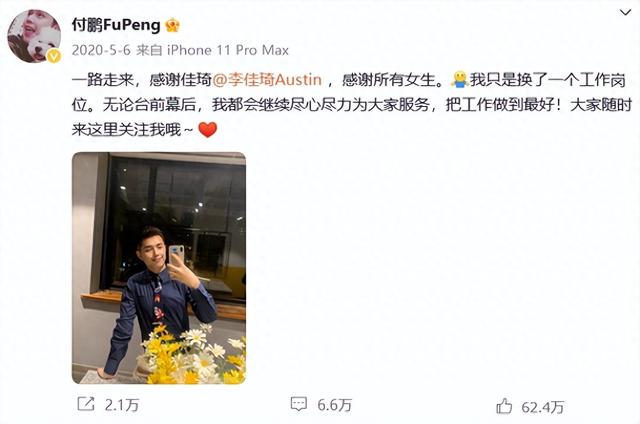Open 付鹏FuPeng's profile avatar
Screen dimensions: 640x424
pos(34,36)
